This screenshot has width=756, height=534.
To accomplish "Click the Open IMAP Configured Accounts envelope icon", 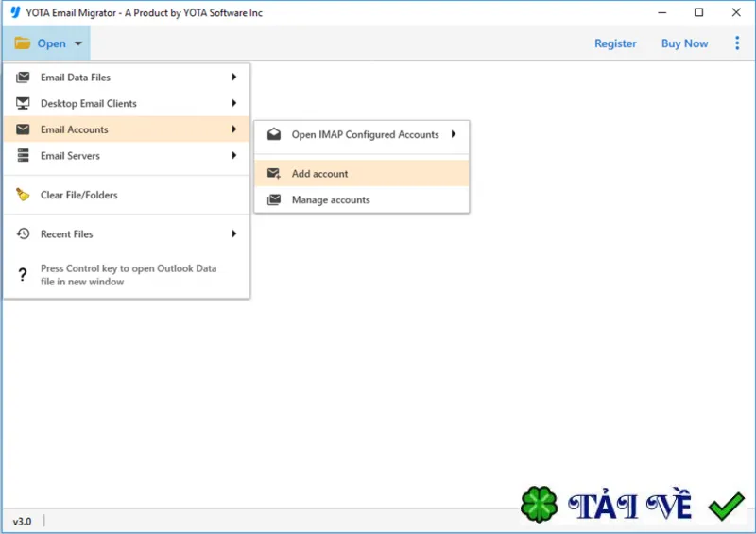I will coord(274,134).
